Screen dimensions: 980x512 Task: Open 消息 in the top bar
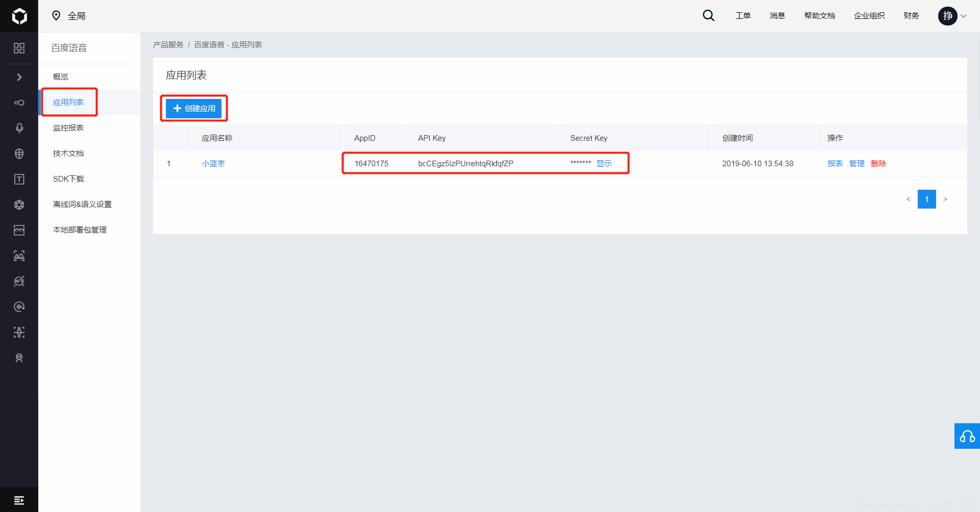[777, 16]
